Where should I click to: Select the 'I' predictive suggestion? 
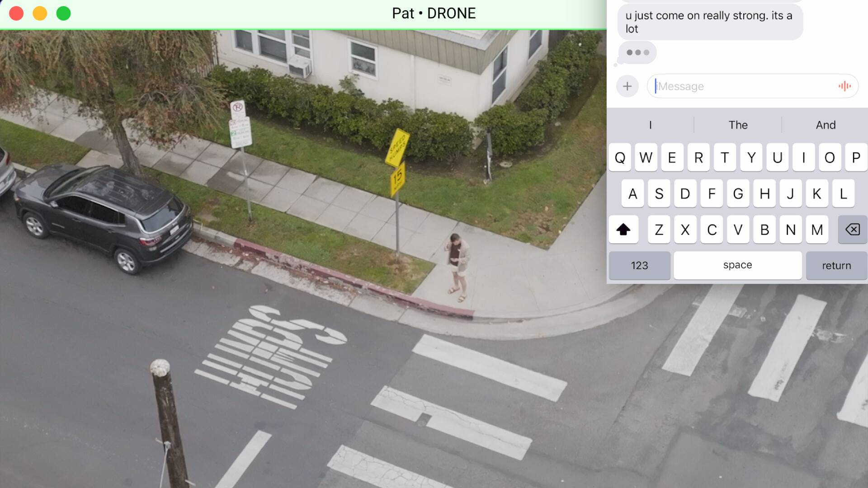[650, 125]
